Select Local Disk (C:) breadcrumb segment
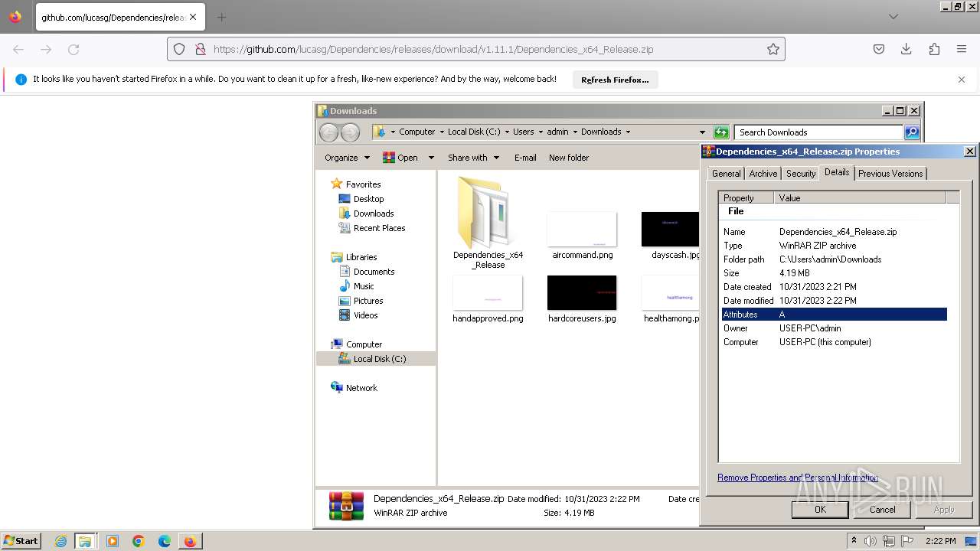Viewport: 980px width, 551px height. [474, 132]
